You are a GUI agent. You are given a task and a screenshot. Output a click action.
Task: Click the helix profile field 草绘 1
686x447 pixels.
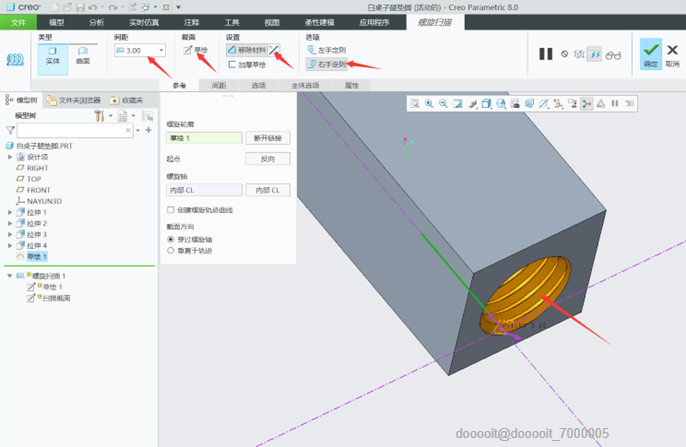pyautogui.click(x=204, y=138)
